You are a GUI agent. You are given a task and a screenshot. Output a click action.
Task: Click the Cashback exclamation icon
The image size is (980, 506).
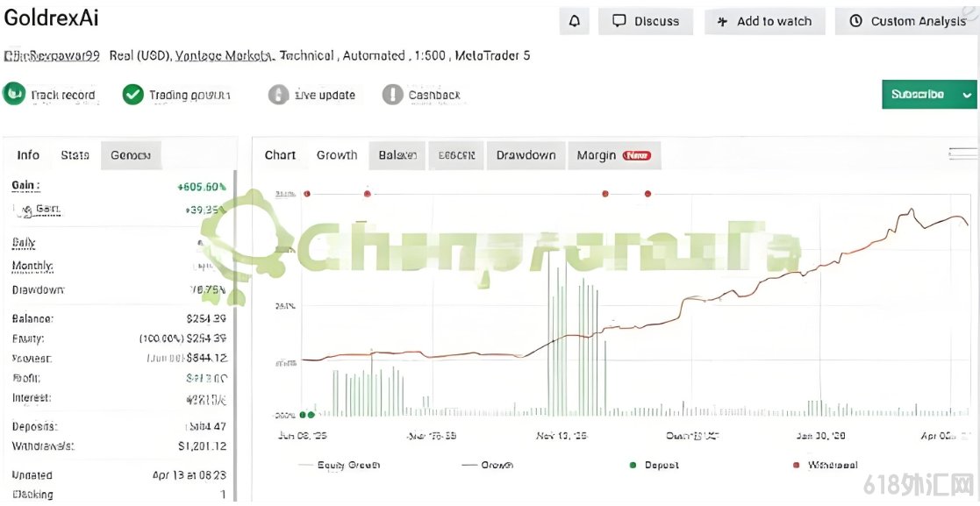tap(392, 95)
